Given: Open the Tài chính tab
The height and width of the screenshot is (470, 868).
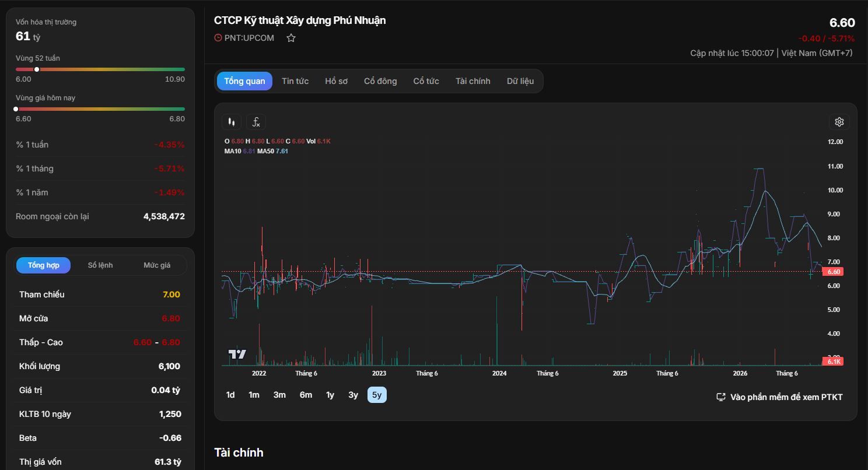Looking at the screenshot, I should pyautogui.click(x=473, y=81).
